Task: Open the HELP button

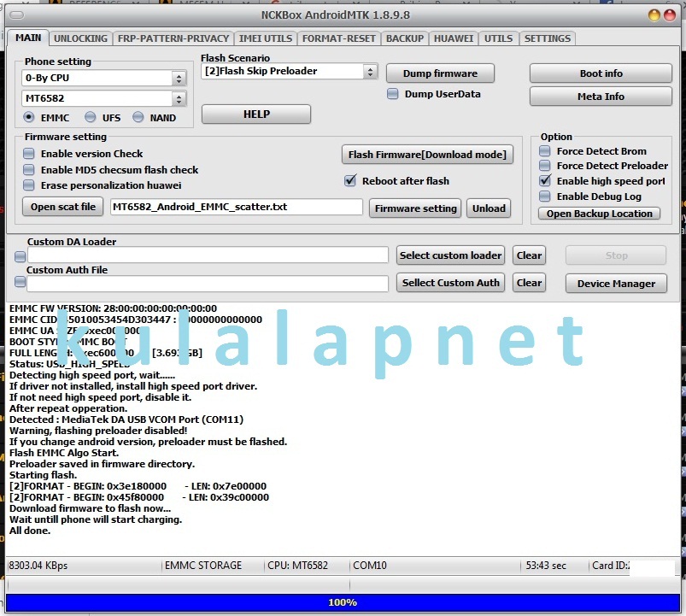Action: point(256,114)
